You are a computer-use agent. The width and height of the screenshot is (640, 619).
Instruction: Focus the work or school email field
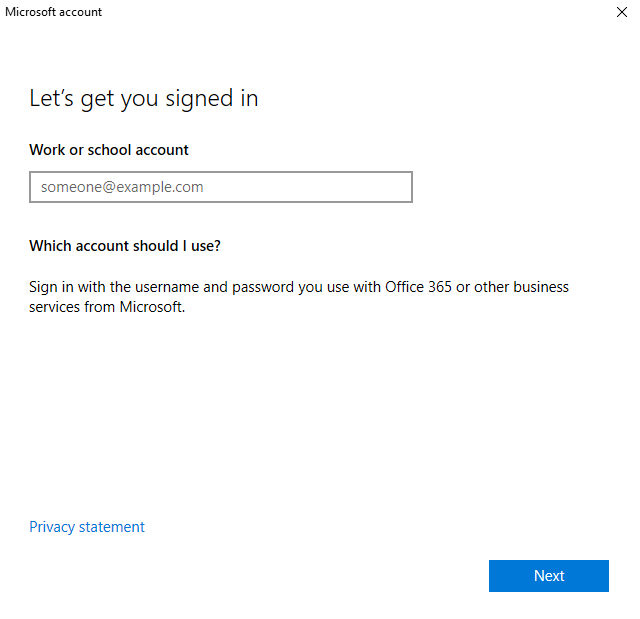tap(221, 187)
